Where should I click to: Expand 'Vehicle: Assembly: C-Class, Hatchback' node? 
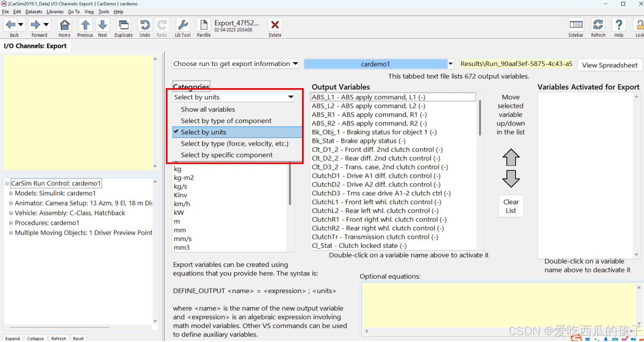(11, 213)
